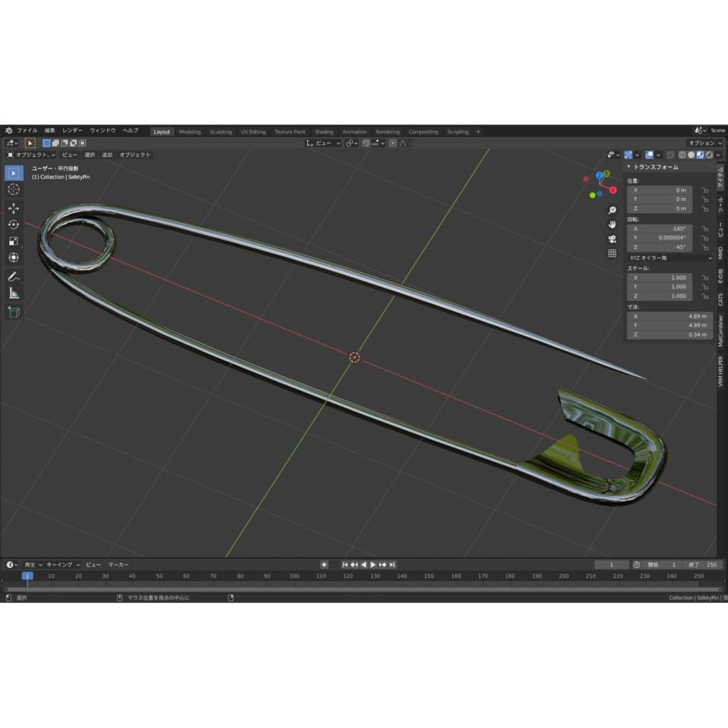
Task: Select the Transform tool
Action: coord(14,257)
